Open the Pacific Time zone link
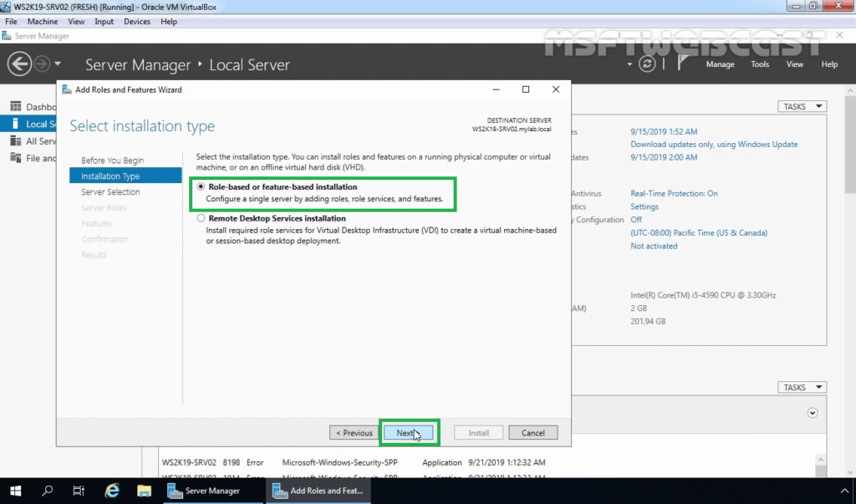This screenshot has width=856, height=504. click(x=699, y=232)
